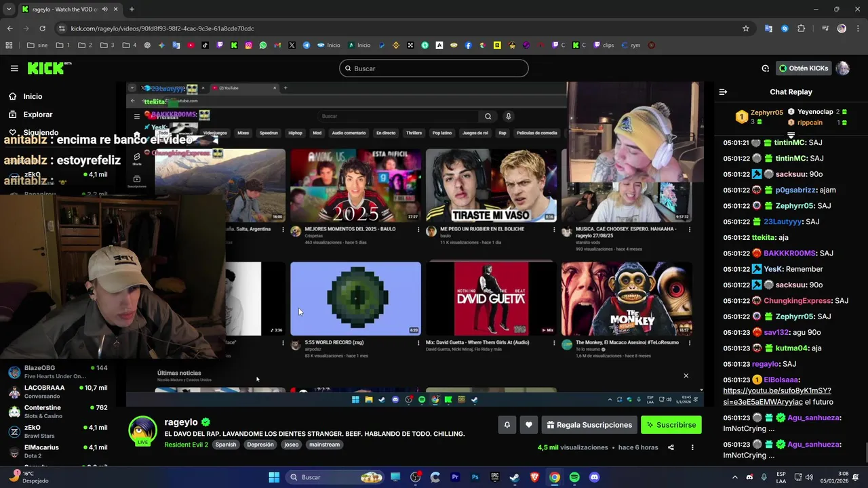The width and height of the screenshot is (868, 488).
Task: Open LACOBRAAA channel in sidebar
Action: [58, 392]
